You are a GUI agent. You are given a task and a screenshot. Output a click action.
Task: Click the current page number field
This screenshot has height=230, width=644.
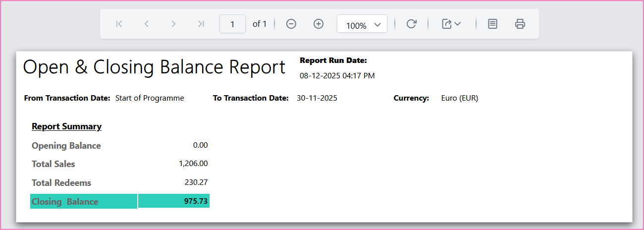tap(232, 24)
